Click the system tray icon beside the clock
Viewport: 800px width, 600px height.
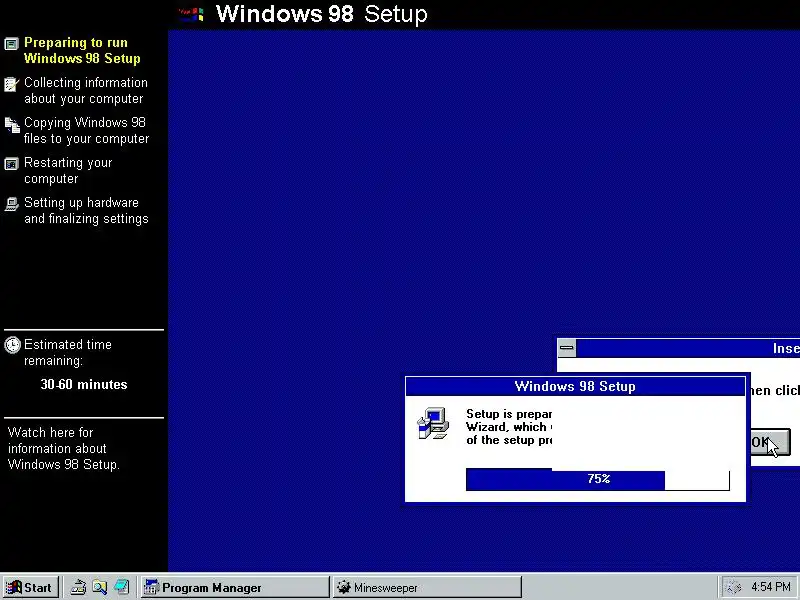click(x=733, y=588)
